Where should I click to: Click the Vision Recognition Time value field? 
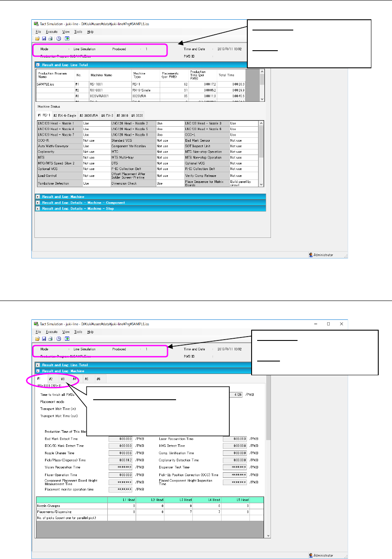pyautogui.click(x=121, y=467)
